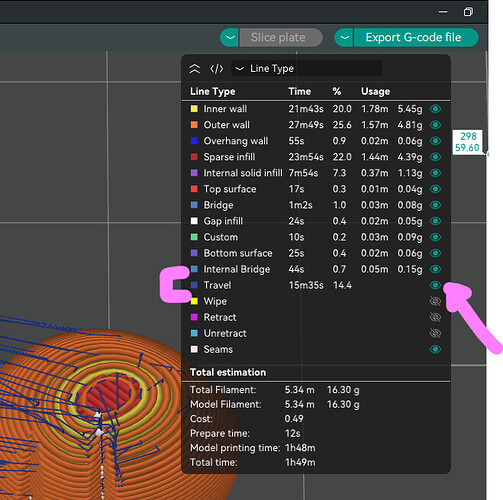
Task: Expand the Export G-code options arrow
Action: coord(344,37)
